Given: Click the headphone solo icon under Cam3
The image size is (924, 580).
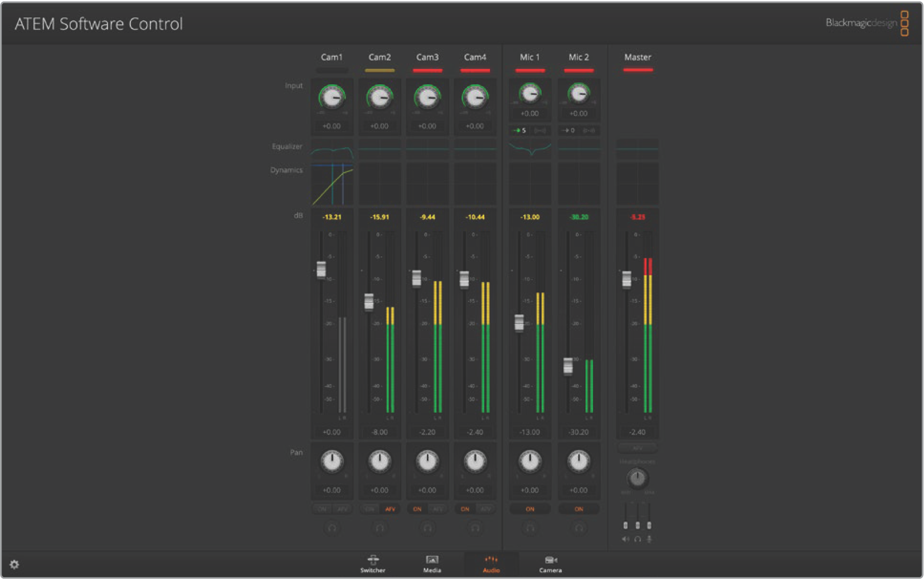Looking at the screenshot, I should pyautogui.click(x=427, y=528).
